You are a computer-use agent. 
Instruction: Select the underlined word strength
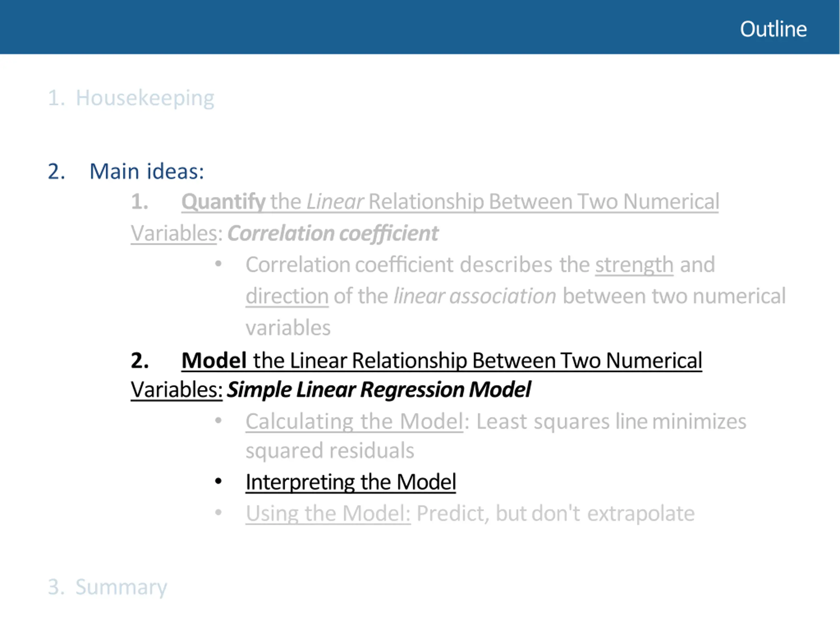pyautogui.click(x=634, y=265)
